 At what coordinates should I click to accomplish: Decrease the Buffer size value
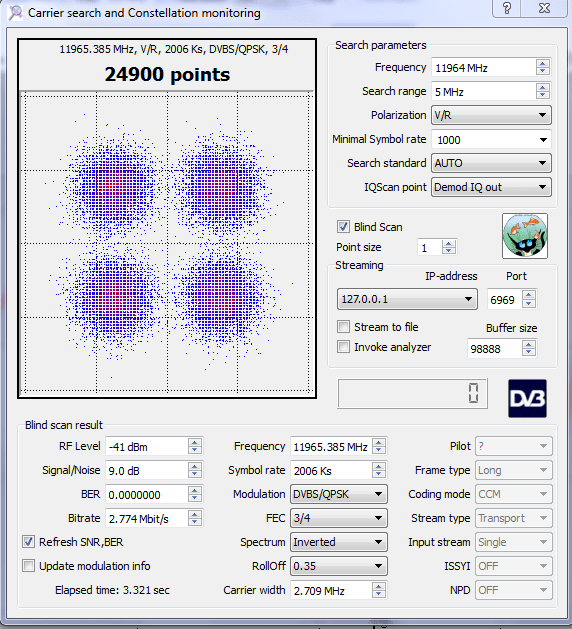(x=529, y=352)
